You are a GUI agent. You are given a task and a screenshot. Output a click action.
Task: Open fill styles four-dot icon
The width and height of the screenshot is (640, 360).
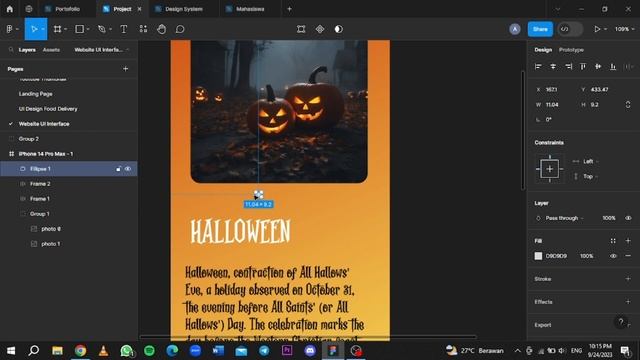[x=613, y=241]
